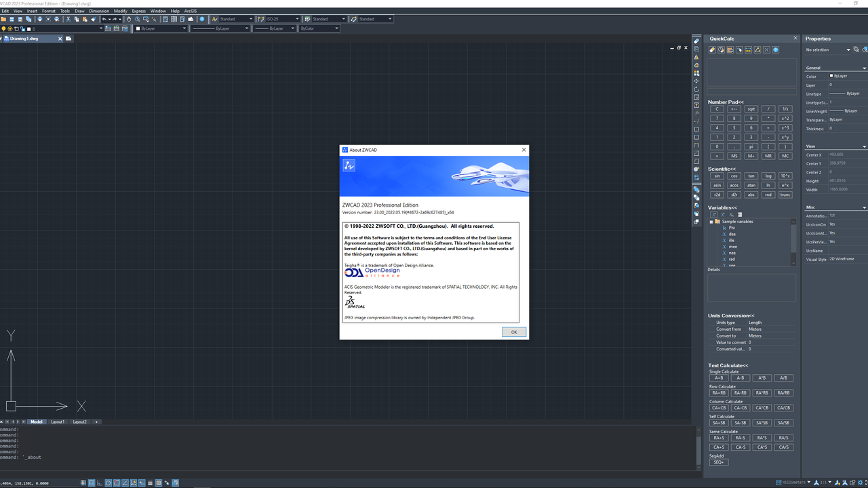868x488 pixels.
Task: Click the blue Help icon in toolbar
Action: 201,19
